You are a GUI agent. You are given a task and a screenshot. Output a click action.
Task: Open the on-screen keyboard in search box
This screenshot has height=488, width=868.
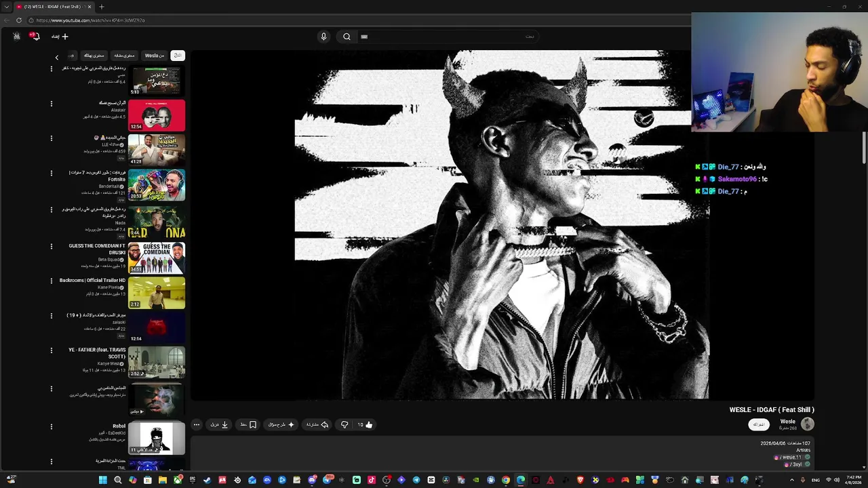coord(364,37)
